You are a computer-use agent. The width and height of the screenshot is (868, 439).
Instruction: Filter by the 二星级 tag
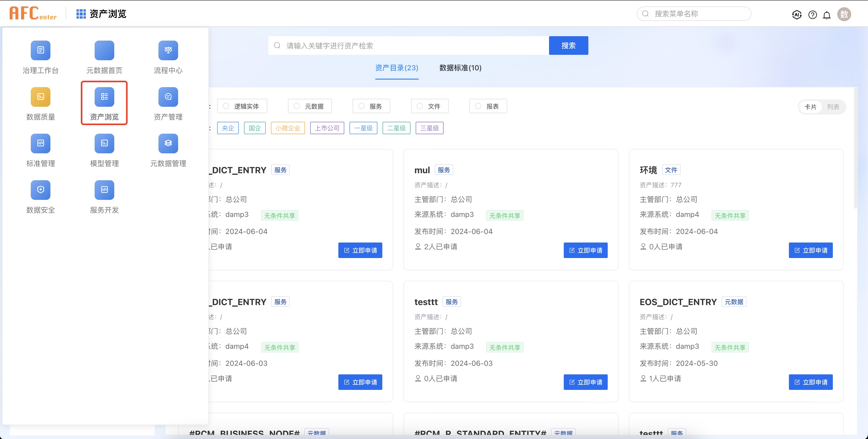point(396,128)
